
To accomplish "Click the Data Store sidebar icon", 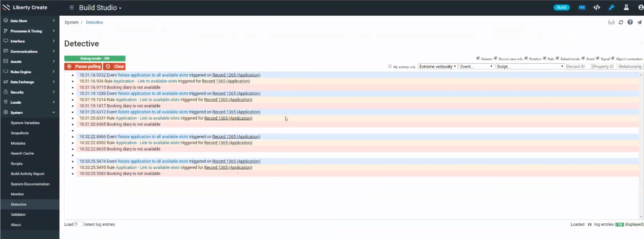I will tap(6, 21).
